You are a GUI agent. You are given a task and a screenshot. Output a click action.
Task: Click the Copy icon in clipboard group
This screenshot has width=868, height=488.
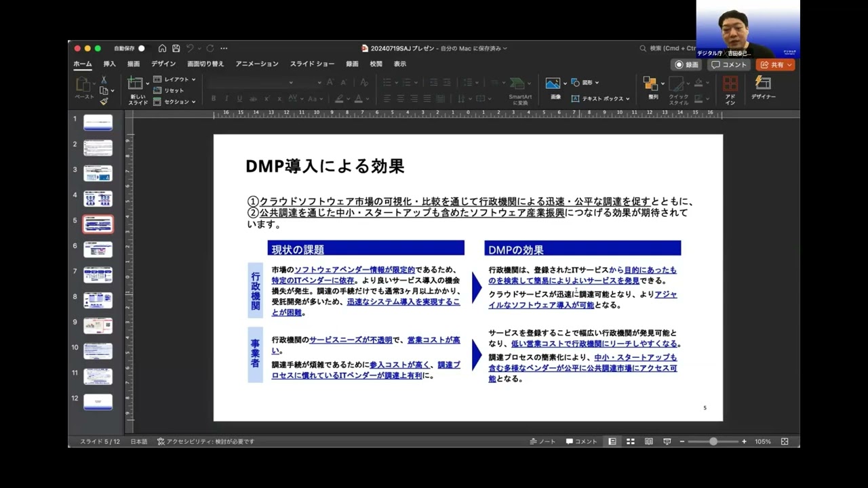tap(104, 90)
